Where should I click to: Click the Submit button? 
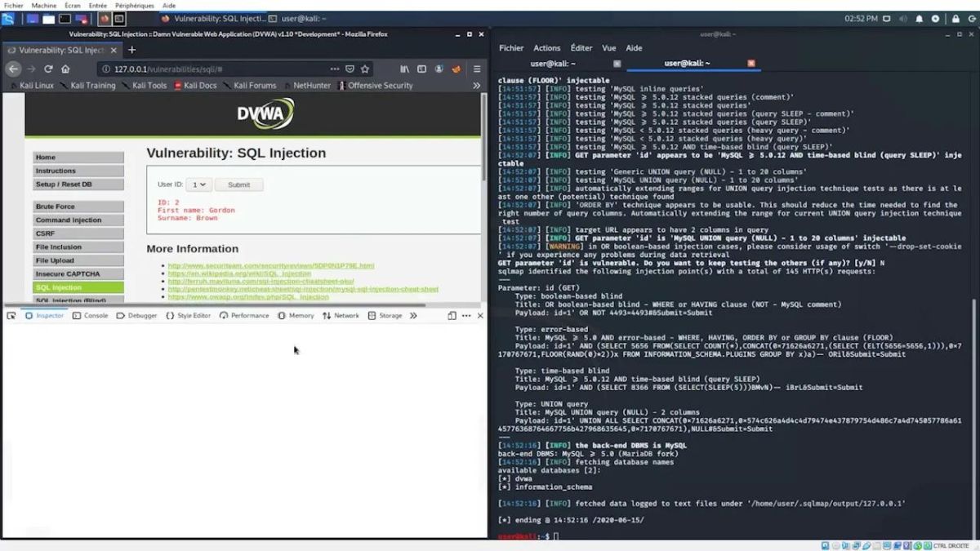click(238, 184)
